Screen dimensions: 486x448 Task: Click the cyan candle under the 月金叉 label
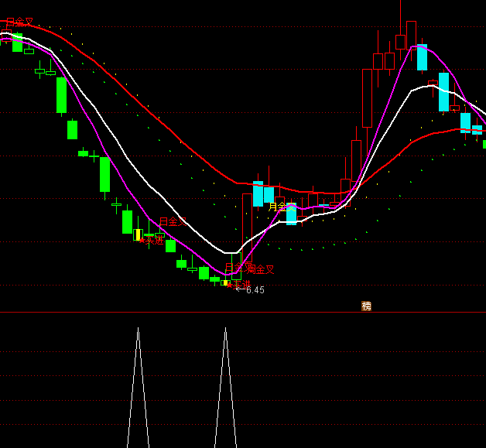(291, 214)
